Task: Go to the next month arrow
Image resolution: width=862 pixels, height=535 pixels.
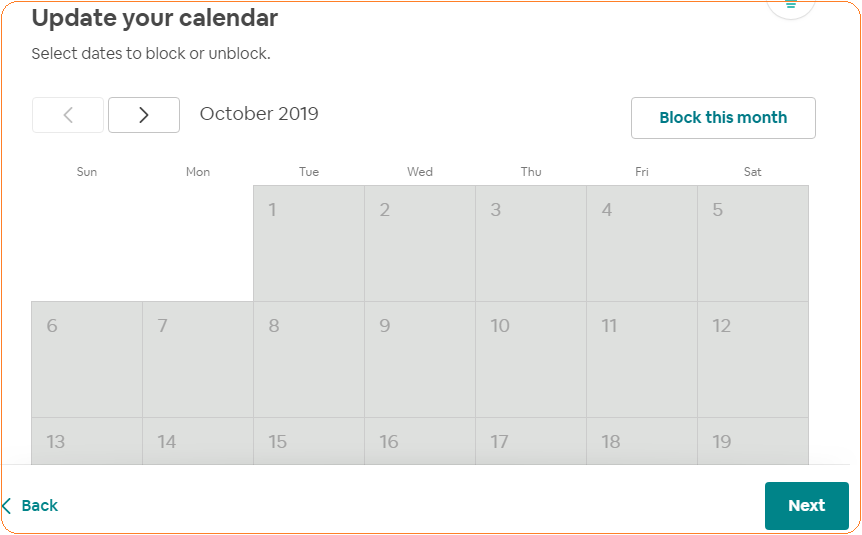Action: pyautogui.click(x=144, y=115)
